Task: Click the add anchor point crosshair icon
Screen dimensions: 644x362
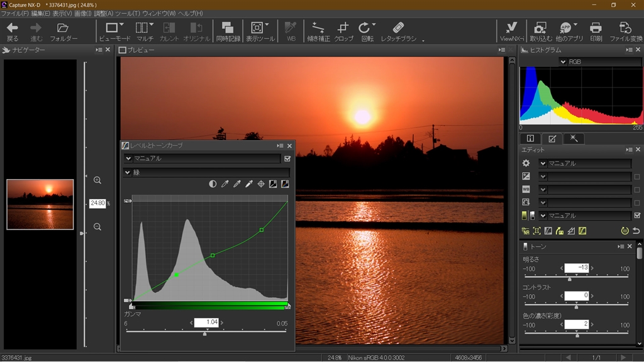Action: (x=261, y=184)
